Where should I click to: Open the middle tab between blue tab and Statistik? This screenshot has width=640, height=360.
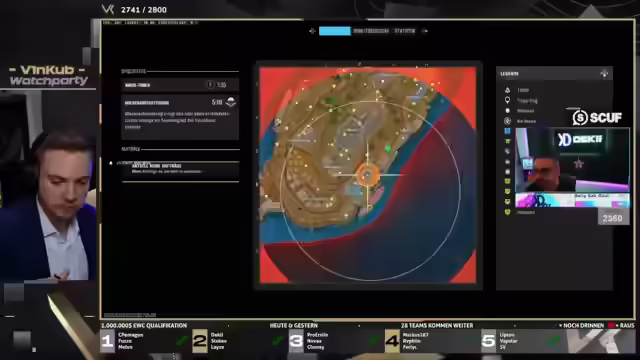371,31
